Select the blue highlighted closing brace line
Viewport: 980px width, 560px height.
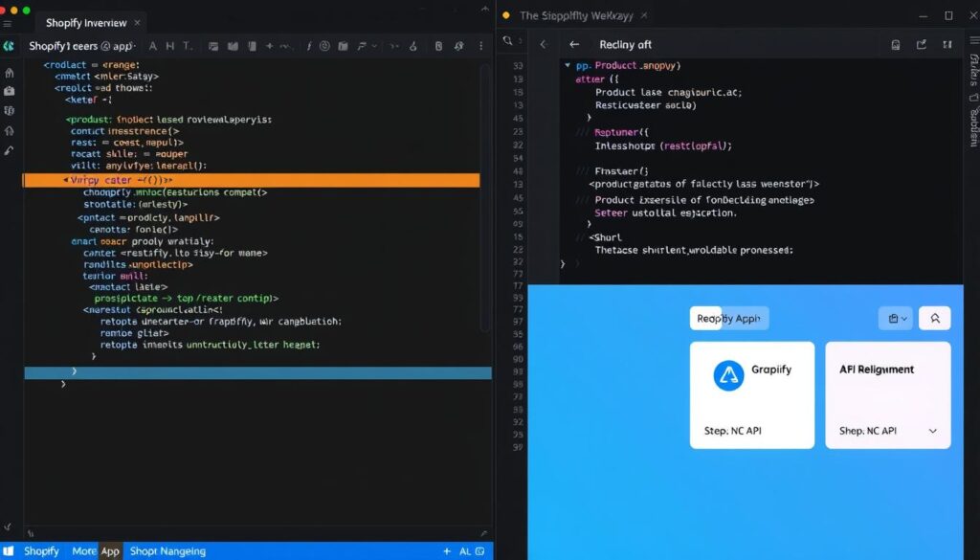coord(257,372)
